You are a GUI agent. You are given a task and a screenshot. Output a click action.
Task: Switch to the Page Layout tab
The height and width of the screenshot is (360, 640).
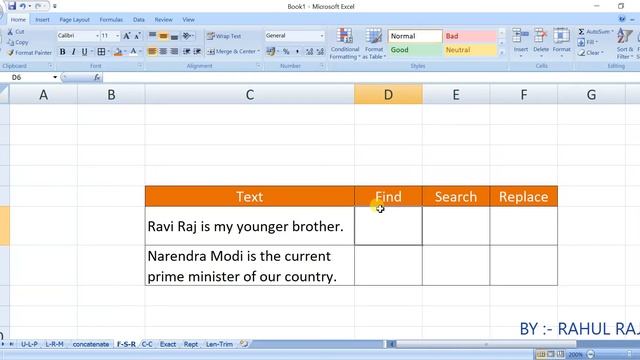74,20
